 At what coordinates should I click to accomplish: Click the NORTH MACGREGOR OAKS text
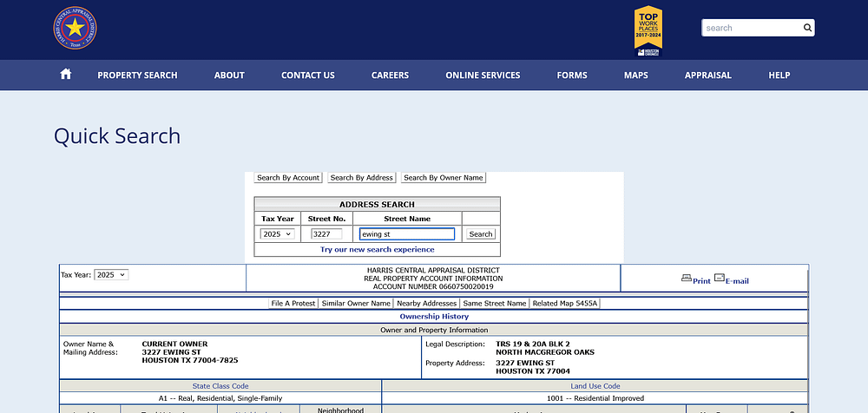(x=545, y=352)
